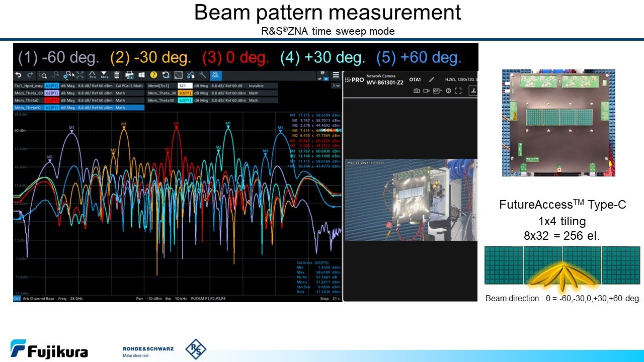This screenshot has height=362, width=644.
Task: Click the S21 measurement box of Mem4[Trc1]
Action: 185,86
